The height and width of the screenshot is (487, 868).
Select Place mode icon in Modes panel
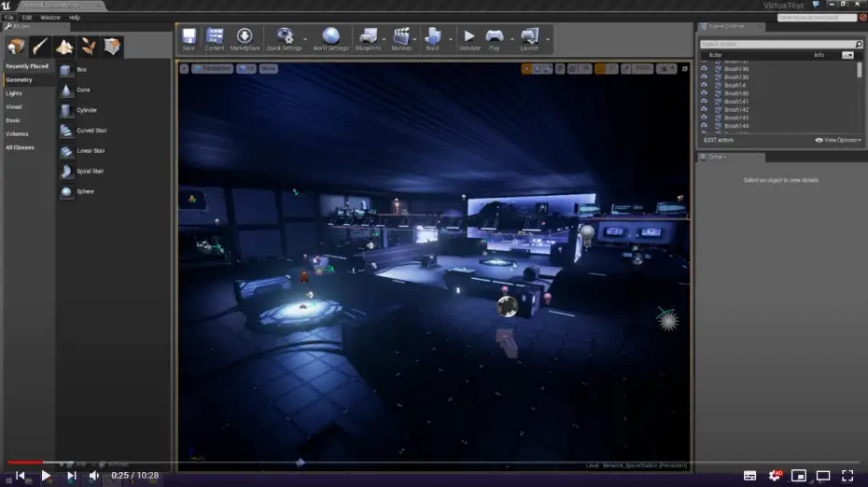point(16,47)
